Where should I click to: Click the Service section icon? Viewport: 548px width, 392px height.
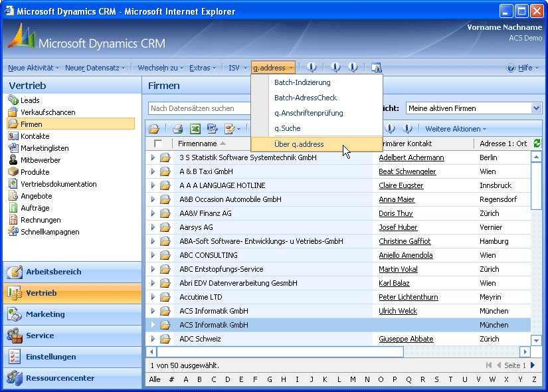(x=15, y=336)
